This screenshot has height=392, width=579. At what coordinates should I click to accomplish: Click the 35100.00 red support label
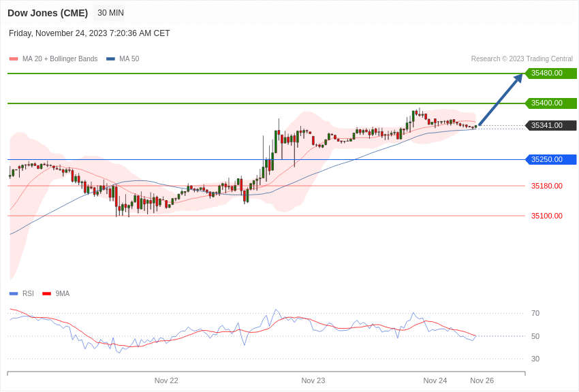pos(546,216)
